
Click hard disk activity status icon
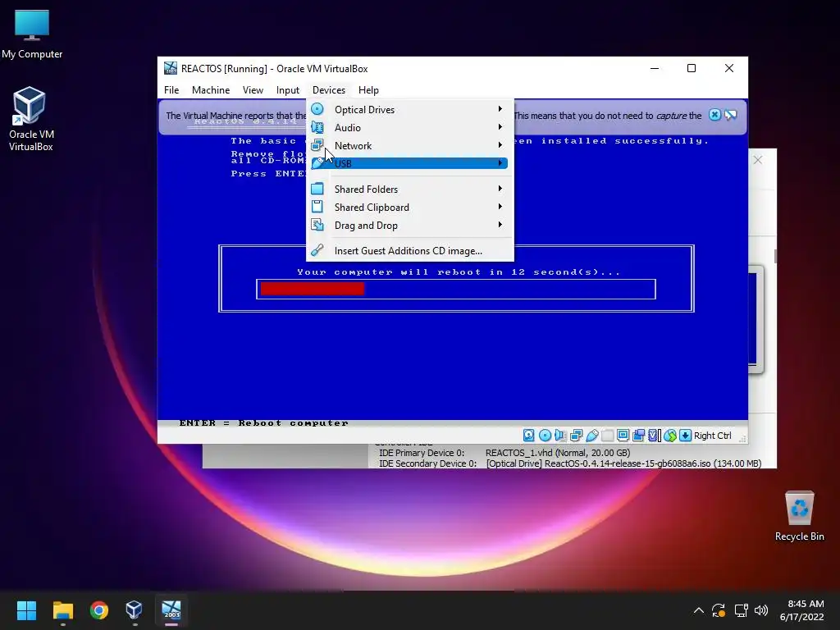[529, 436]
